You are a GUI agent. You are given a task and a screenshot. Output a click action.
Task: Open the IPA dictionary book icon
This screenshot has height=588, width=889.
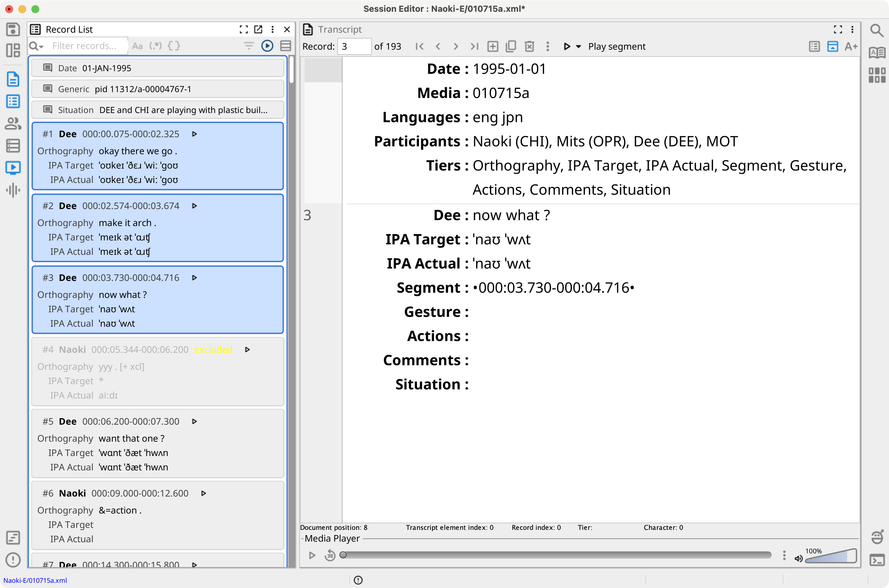(x=877, y=53)
